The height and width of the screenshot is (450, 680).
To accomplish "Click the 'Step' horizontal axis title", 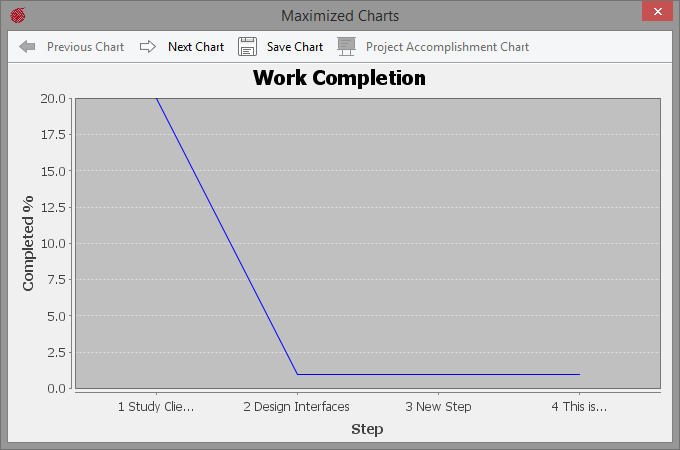I will 367,429.
